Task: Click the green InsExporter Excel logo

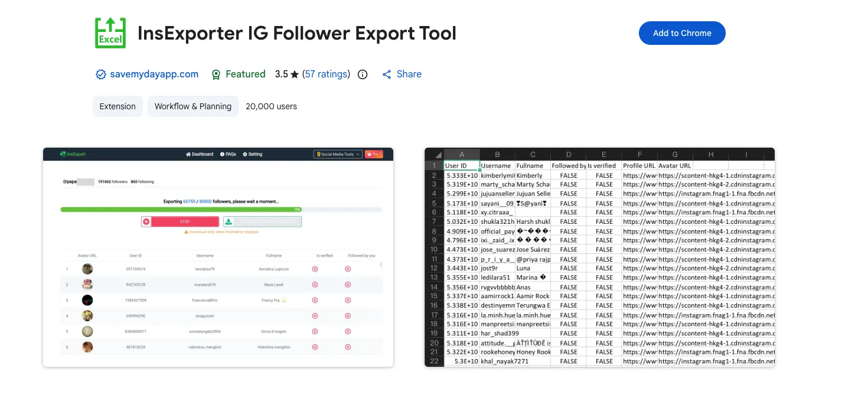Action: [x=110, y=32]
